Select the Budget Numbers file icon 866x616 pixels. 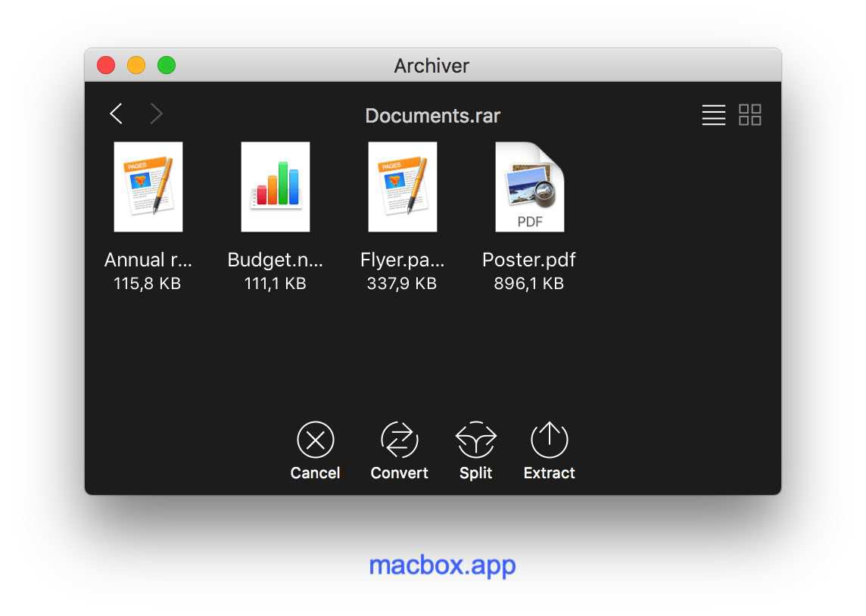tap(276, 187)
